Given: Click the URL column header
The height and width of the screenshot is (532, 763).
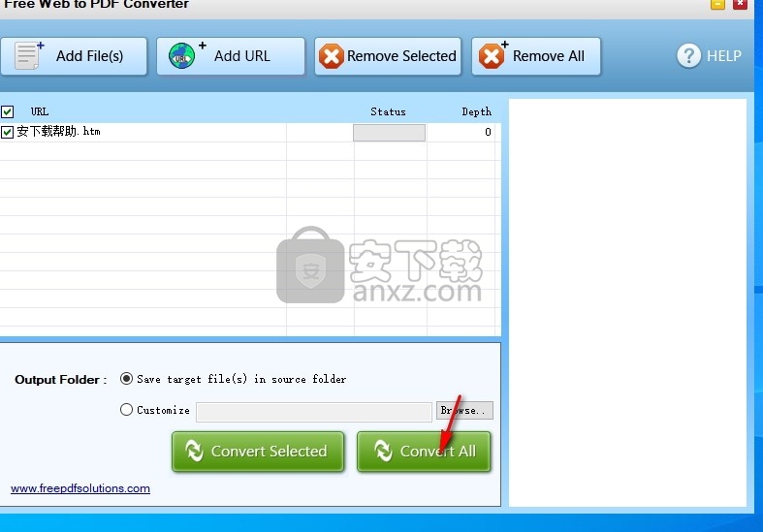Looking at the screenshot, I should 40,111.
